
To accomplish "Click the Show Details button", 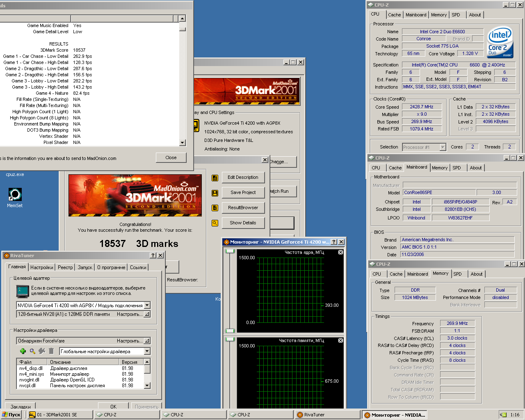I will [x=243, y=223].
